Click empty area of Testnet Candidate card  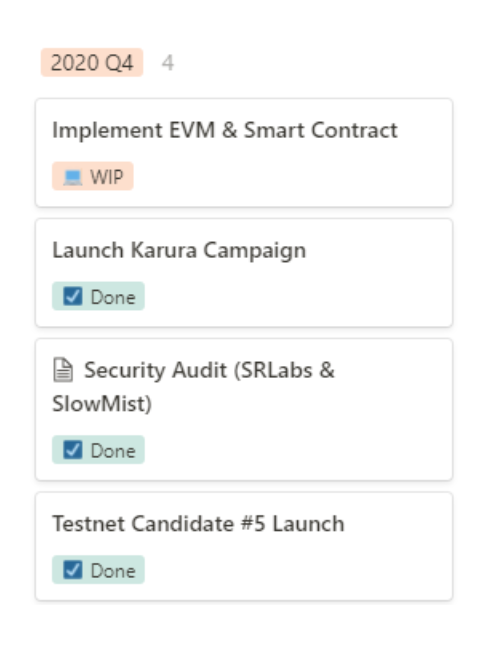pos(297,569)
